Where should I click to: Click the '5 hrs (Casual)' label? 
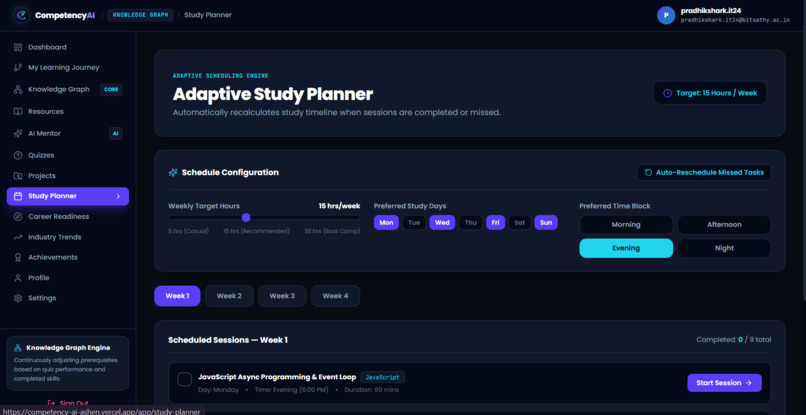pyautogui.click(x=189, y=231)
